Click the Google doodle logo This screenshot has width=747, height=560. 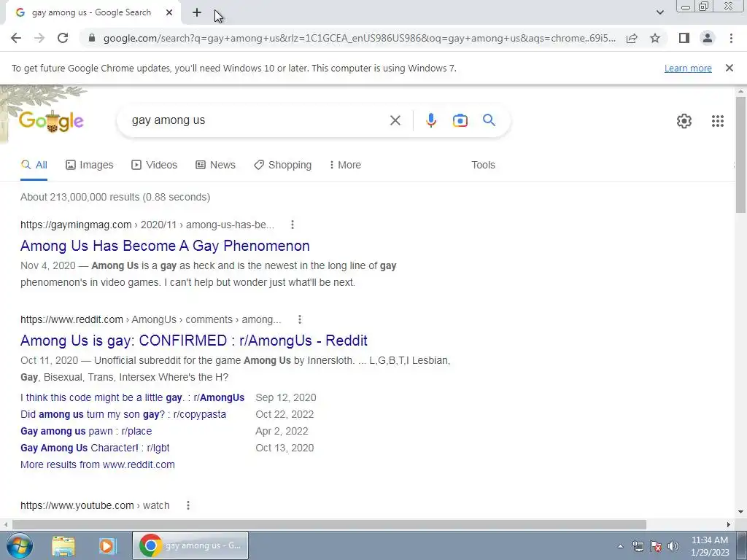[x=51, y=121]
